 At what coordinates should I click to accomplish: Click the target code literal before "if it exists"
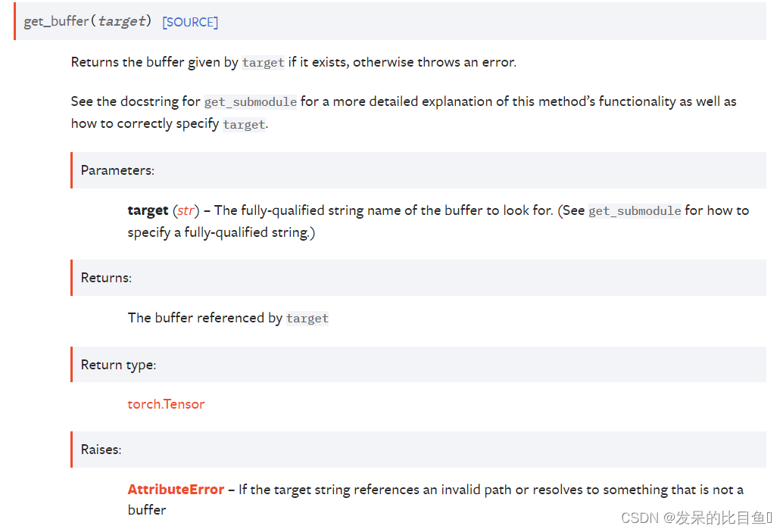263,63
